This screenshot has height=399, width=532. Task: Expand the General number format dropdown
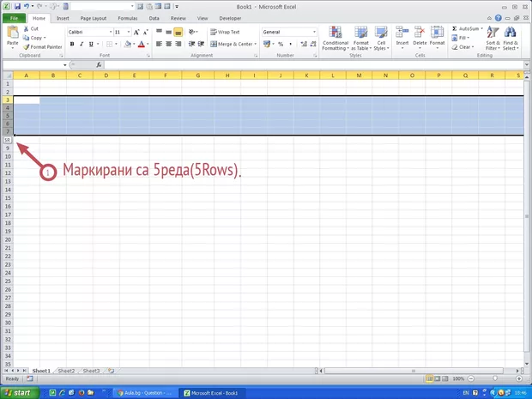(314, 32)
